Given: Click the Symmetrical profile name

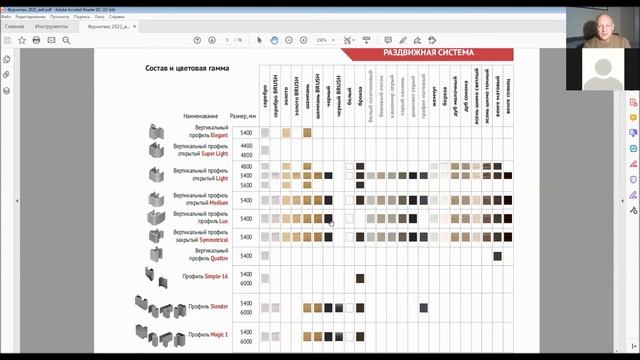Looking at the screenshot, I should [213, 240].
